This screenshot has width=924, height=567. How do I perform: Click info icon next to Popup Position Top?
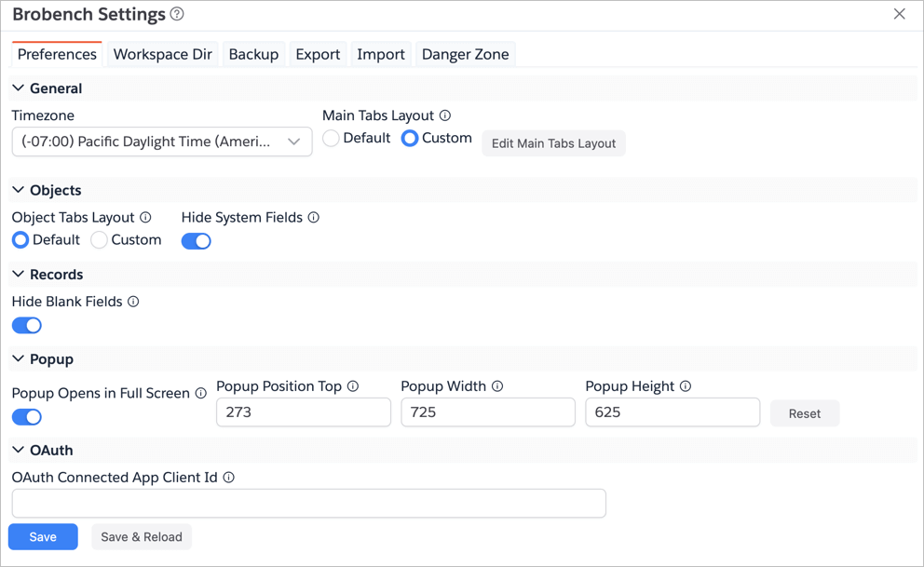[352, 386]
